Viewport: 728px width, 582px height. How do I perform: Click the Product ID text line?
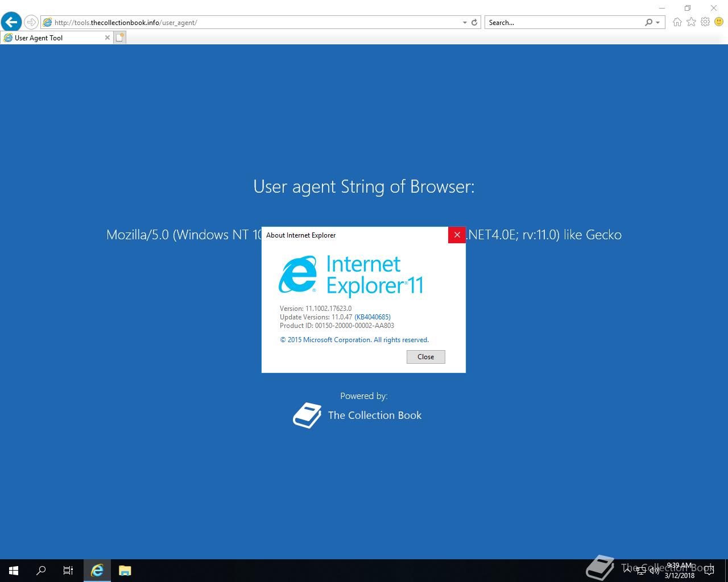coord(337,326)
